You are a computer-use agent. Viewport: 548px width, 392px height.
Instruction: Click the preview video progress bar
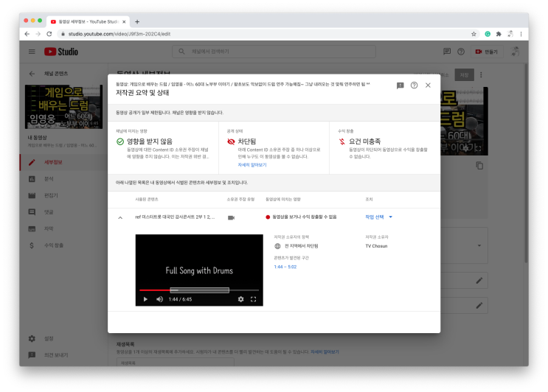199,290
